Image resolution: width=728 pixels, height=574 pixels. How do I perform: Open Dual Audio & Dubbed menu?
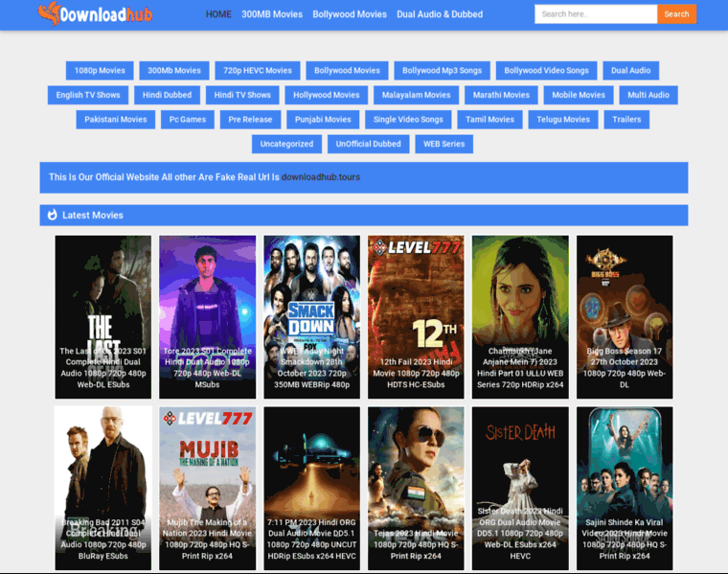pos(440,14)
